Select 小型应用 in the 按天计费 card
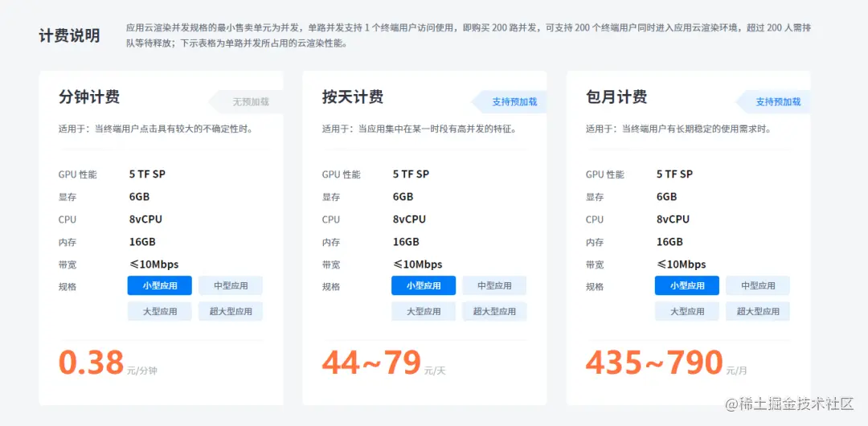Screen dimensions: 868x426 click(x=424, y=286)
